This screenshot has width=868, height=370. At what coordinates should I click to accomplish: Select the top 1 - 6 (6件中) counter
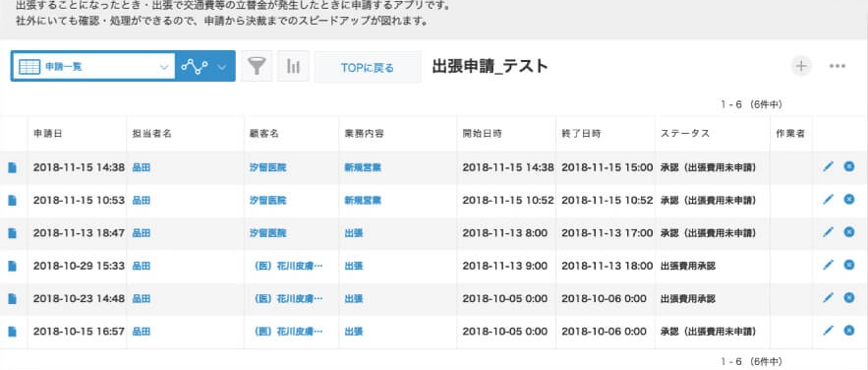point(751,104)
